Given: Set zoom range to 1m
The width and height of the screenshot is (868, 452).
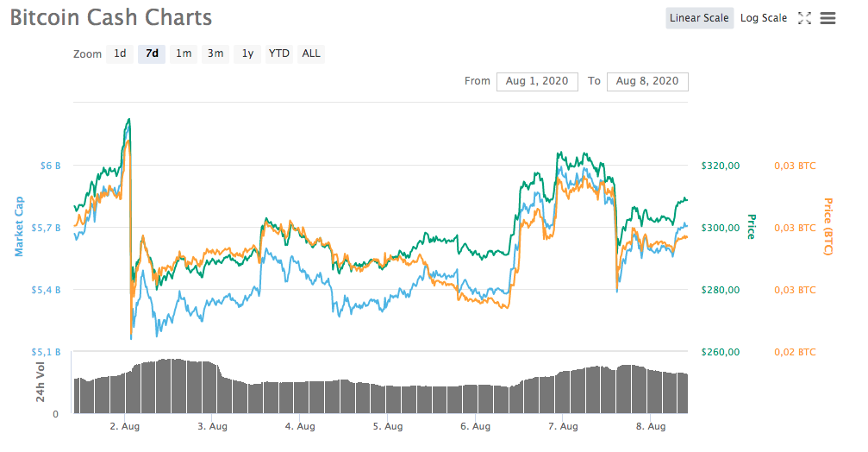Looking at the screenshot, I should [x=184, y=53].
